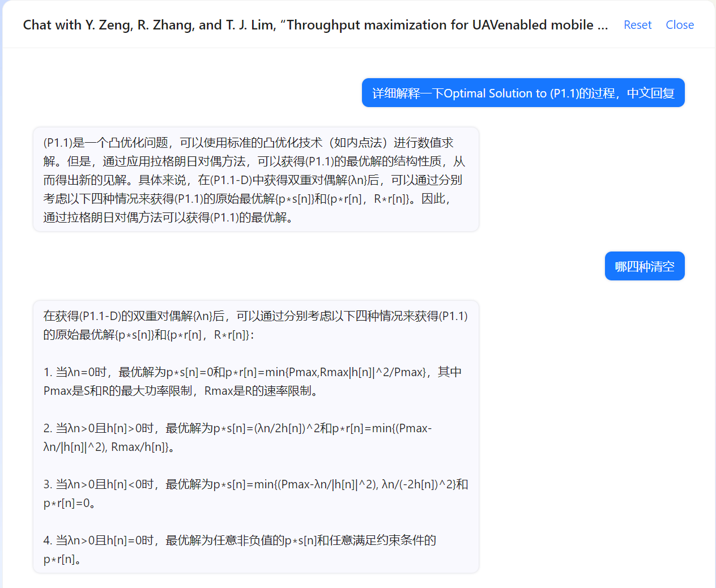The width and height of the screenshot is (716, 588).
Task: Select the '哪四种清空' user message bubble
Action: 644,265
